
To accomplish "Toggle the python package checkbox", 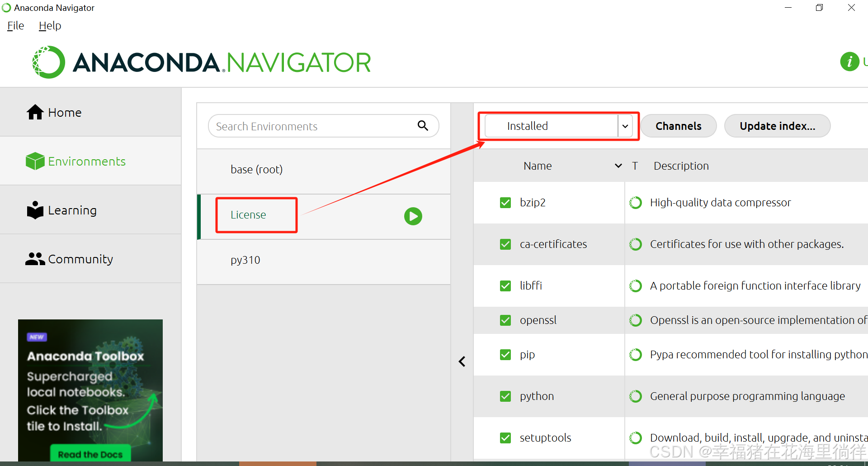I will pos(505,396).
